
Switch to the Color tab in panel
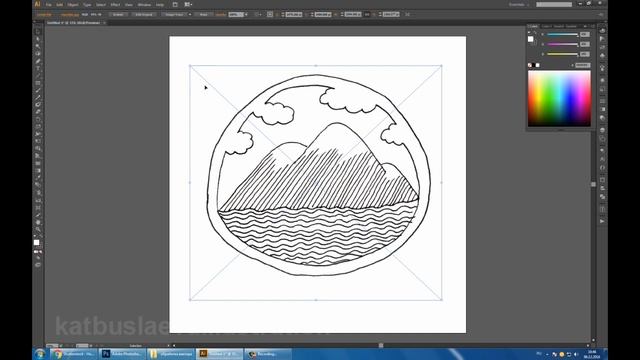[533, 26]
